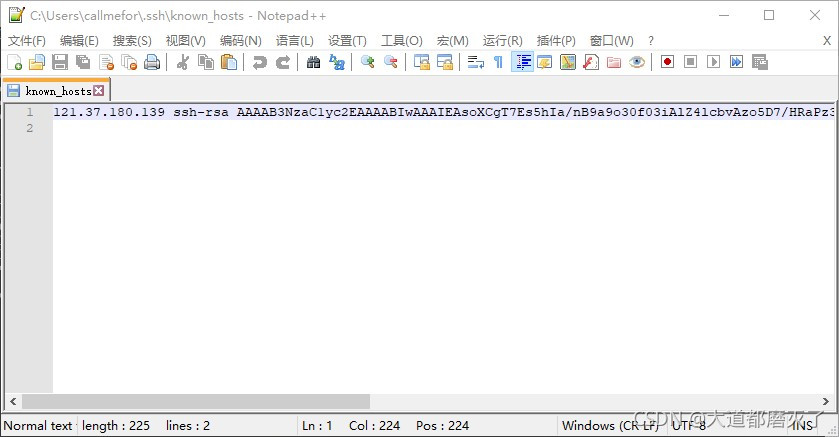Open the 插件(P) menu

(556, 41)
